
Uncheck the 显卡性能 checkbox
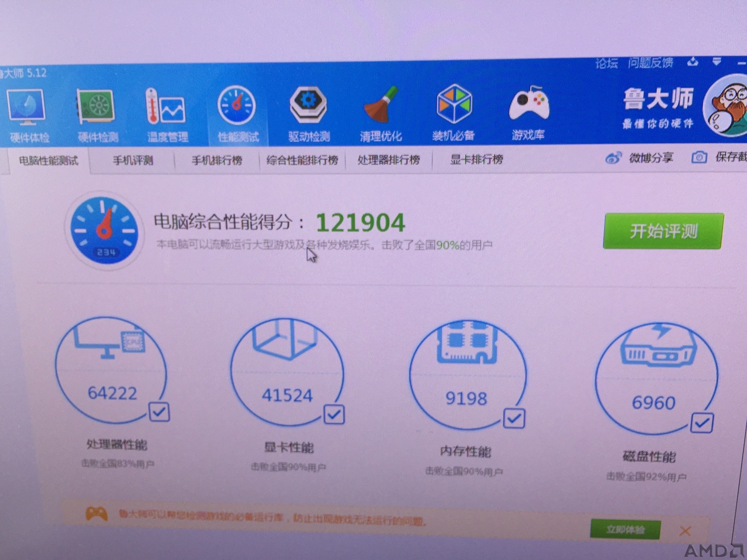click(334, 415)
